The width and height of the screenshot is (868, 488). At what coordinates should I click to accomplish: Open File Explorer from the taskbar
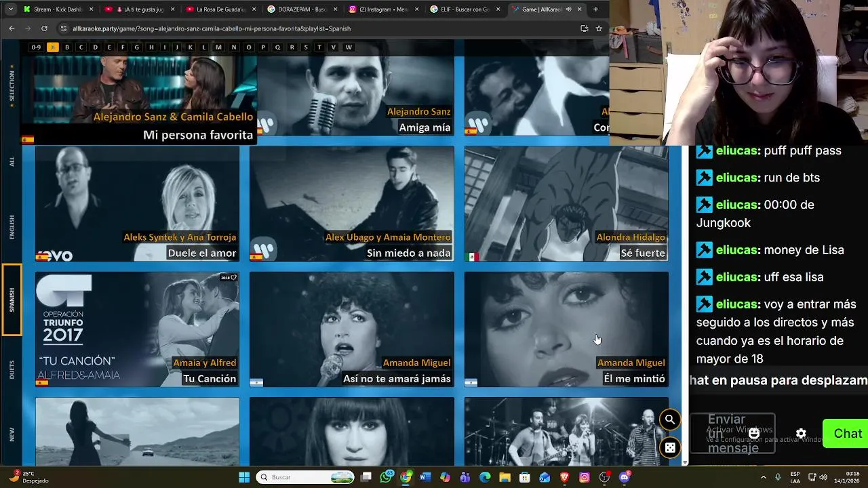tap(505, 477)
